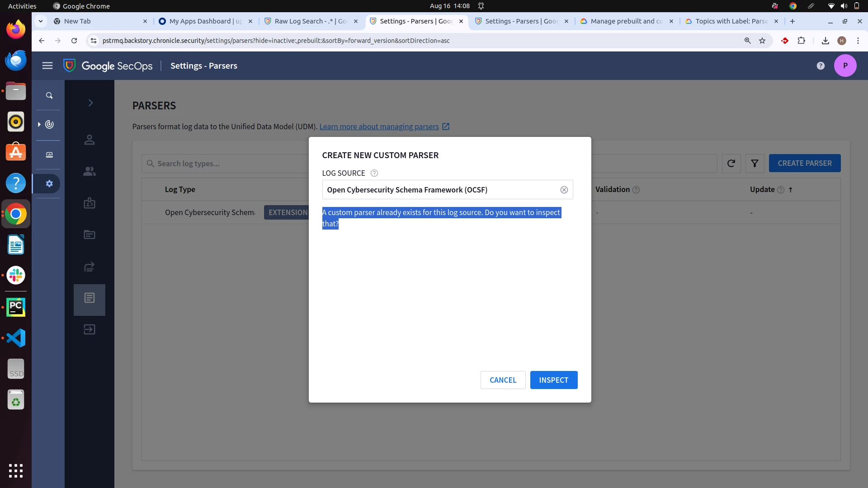Click CANCEL button in dialog
Screen dimensions: 868x488
pos(503,380)
